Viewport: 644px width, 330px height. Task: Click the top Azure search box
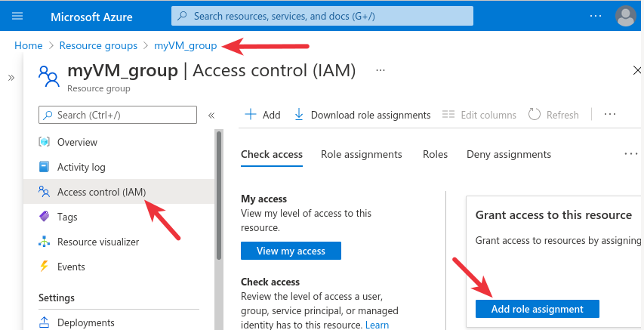[x=322, y=16]
